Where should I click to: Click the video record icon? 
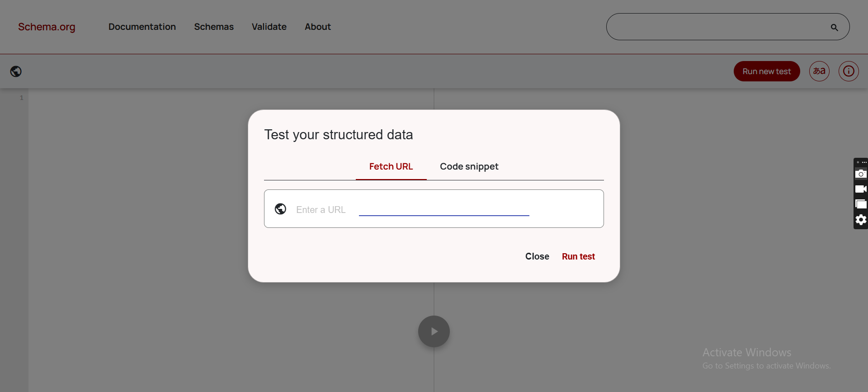pyautogui.click(x=861, y=189)
